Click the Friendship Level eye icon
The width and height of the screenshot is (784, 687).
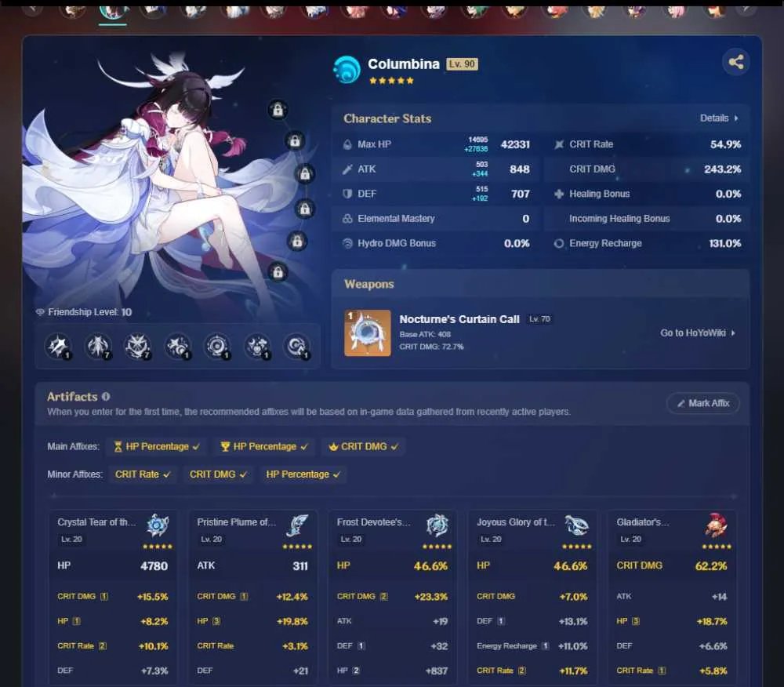tap(41, 312)
